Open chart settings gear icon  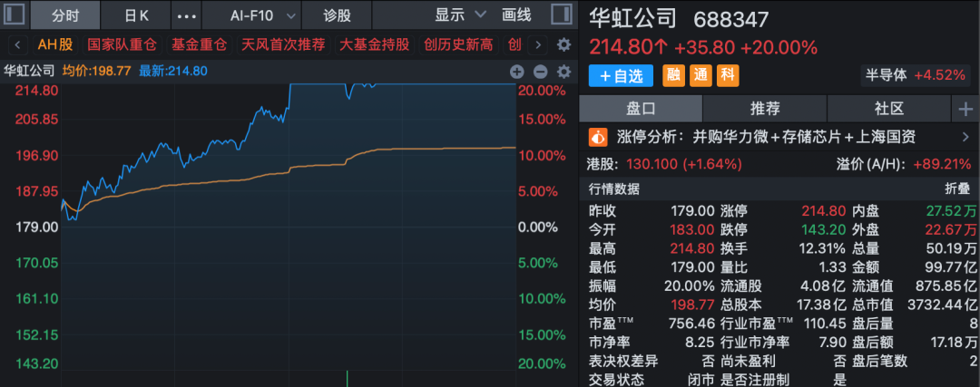563,72
